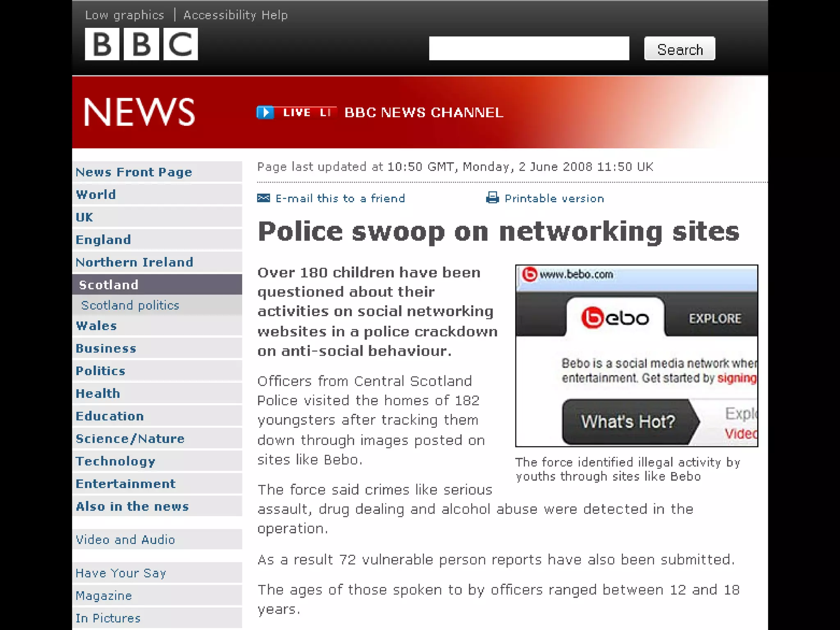840x630 pixels.
Task: Open the Accessibility Help link
Action: (235, 15)
